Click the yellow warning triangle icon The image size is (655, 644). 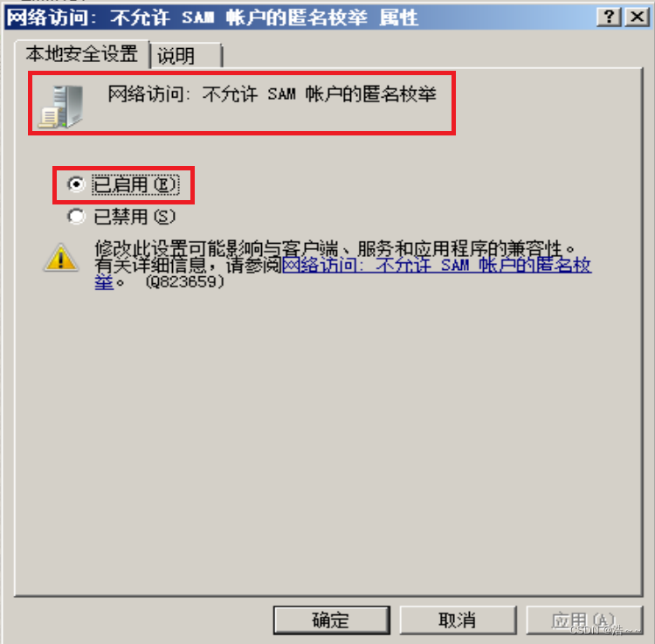[x=61, y=258]
